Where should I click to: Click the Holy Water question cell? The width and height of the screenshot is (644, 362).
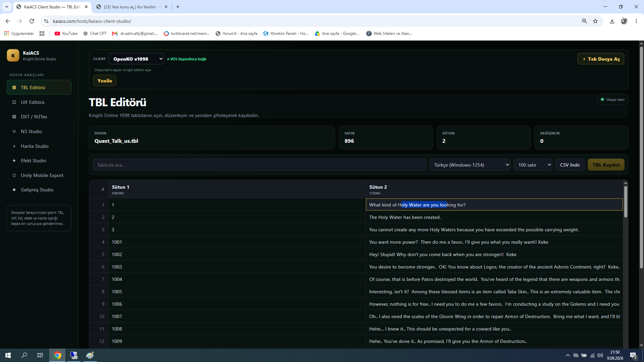tap(494, 205)
